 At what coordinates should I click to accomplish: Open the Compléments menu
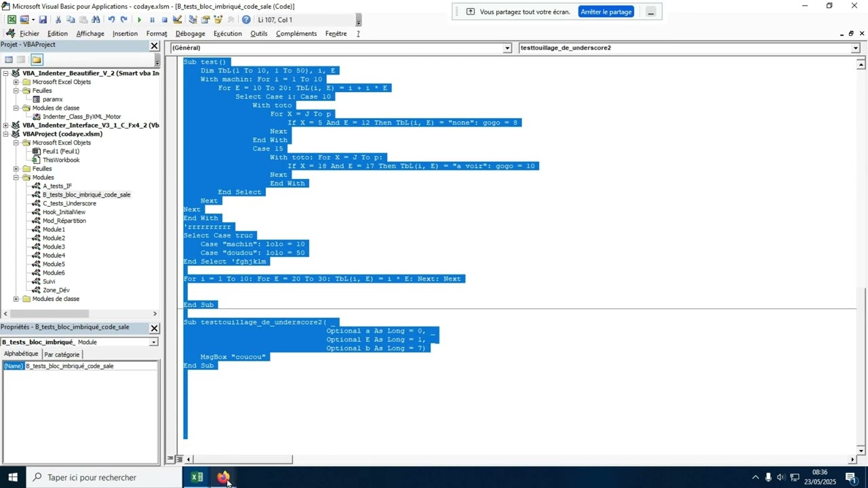pyautogui.click(x=296, y=33)
